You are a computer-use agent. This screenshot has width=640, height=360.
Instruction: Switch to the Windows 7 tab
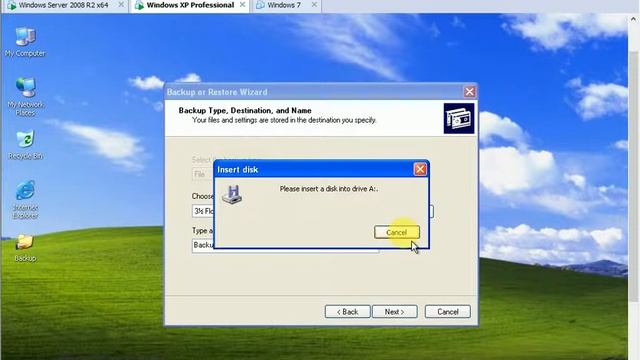coord(284,5)
